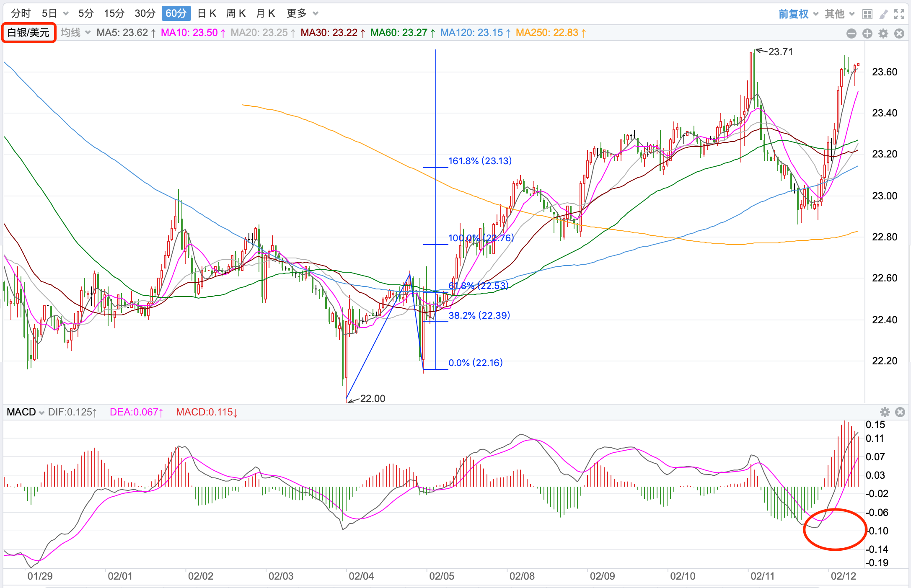This screenshot has height=588, width=911.
Task: Remove the moving average indicator row
Action: click(x=899, y=34)
